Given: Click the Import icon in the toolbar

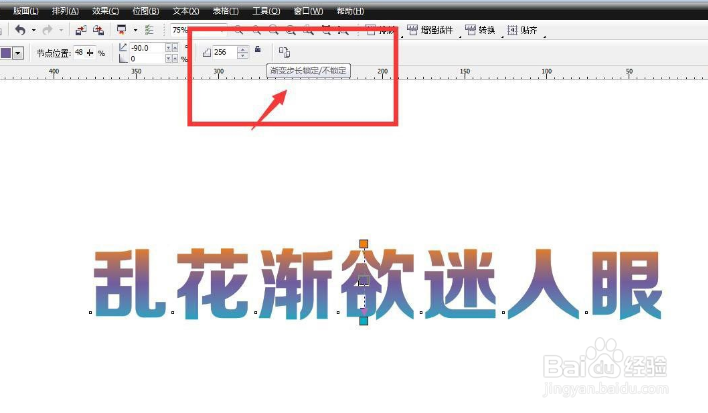Looking at the screenshot, I should point(81,30).
